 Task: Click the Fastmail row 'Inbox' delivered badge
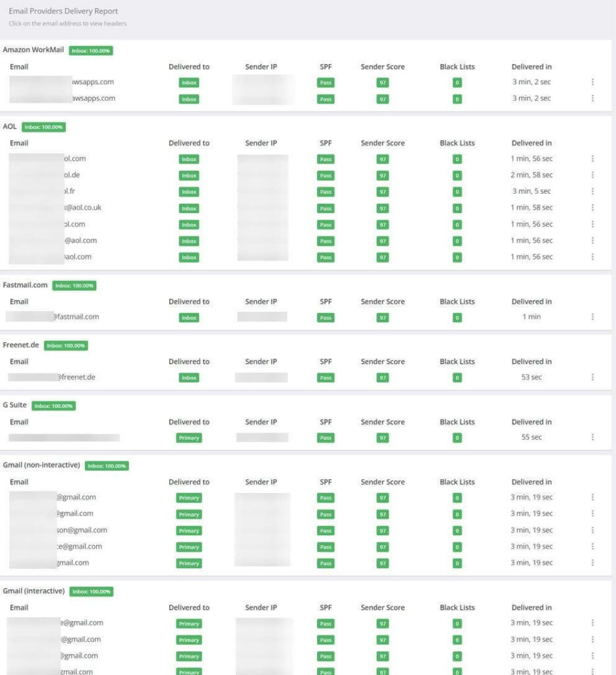[189, 318]
